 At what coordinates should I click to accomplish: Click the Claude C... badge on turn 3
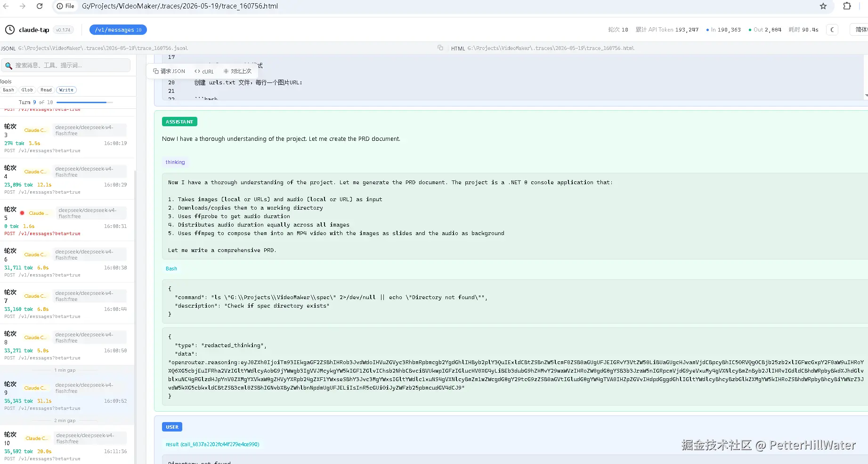click(35, 130)
